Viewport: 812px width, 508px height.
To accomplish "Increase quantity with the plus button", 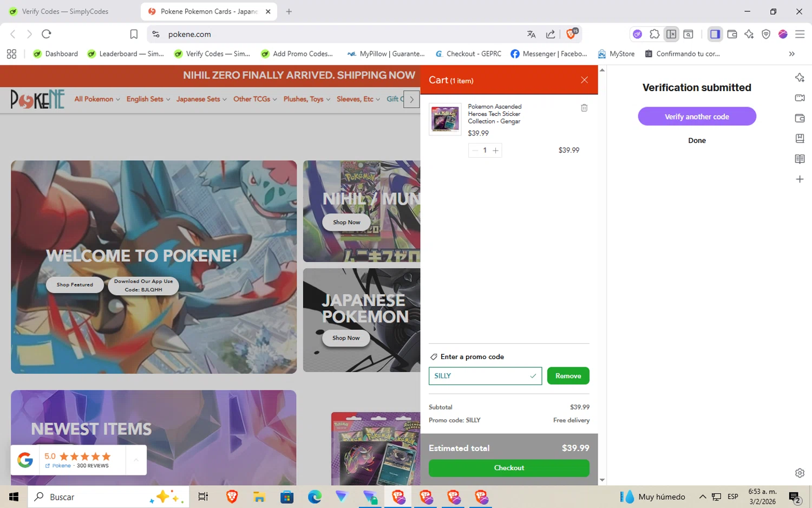I will (495, 150).
